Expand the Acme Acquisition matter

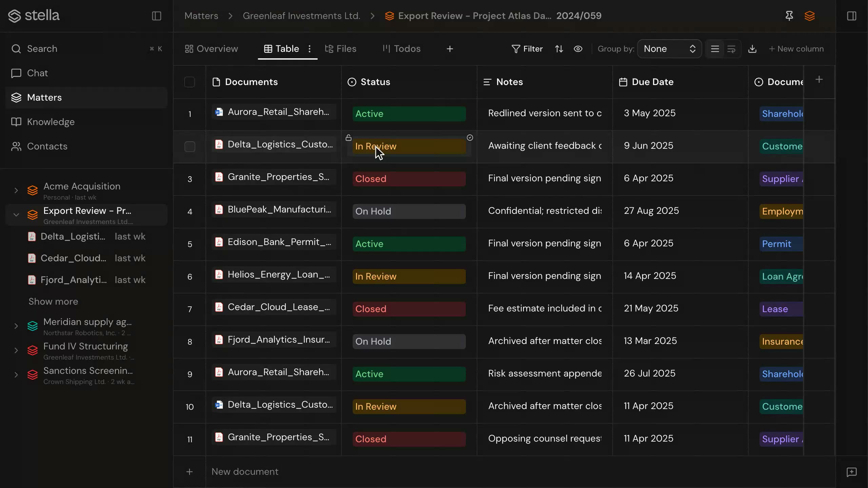click(x=16, y=190)
